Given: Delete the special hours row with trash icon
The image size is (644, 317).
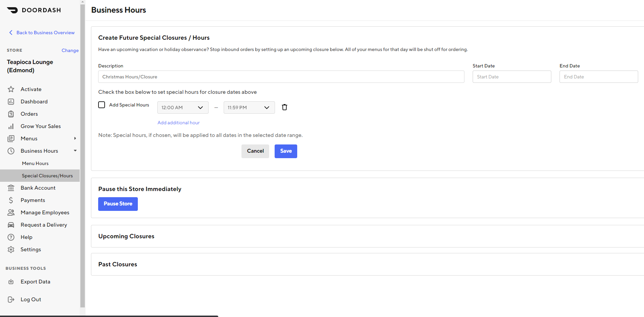Looking at the screenshot, I should point(285,107).
